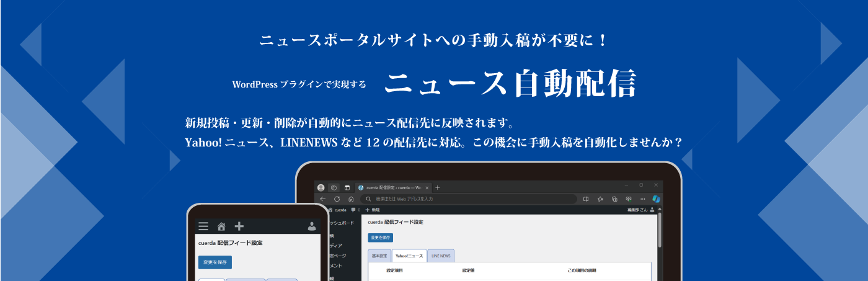This screenshot has height=281, width=868.
Task: Click the browser back arrow
Action: pos(323,199)
